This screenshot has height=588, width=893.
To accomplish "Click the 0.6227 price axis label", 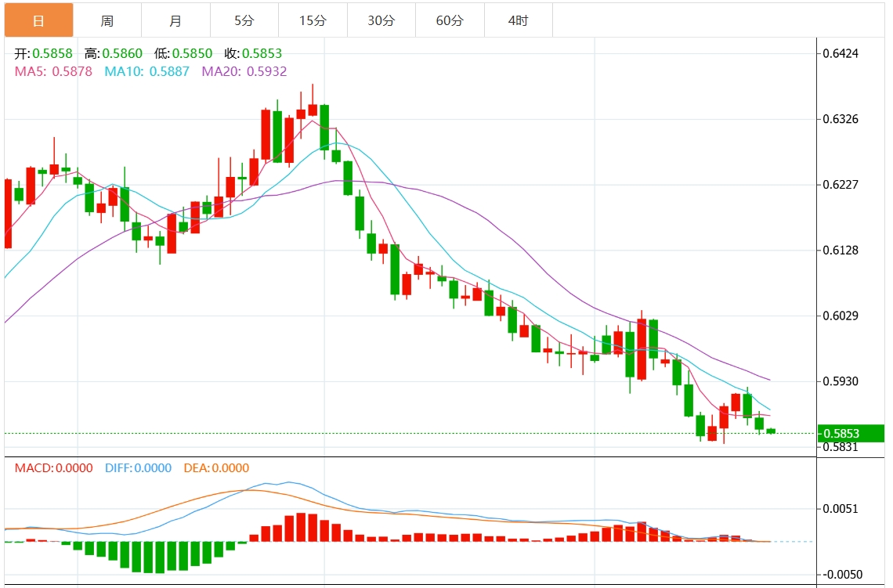I will 841,185.
